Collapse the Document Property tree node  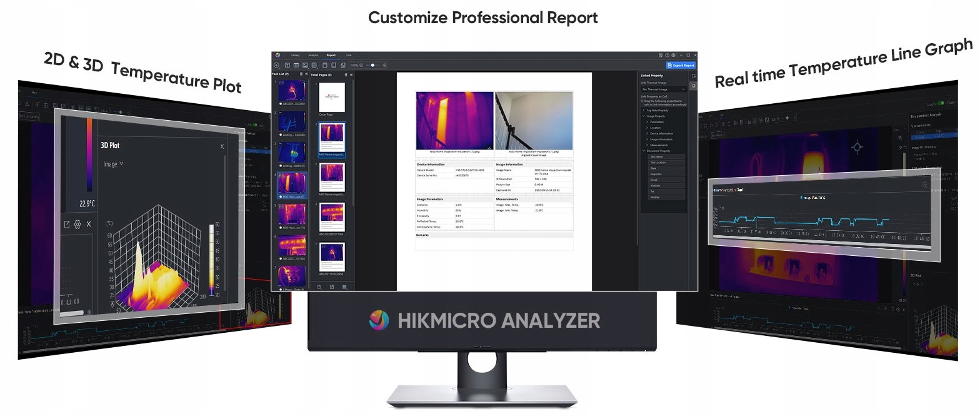click(x=643, y=151)
